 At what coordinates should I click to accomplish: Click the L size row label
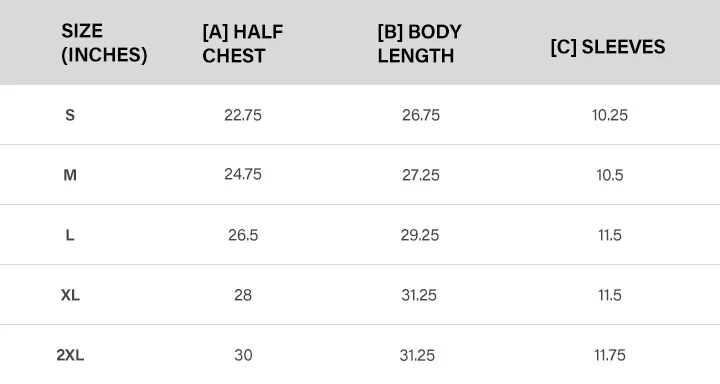pyautogui.click(x=70, y=235)
